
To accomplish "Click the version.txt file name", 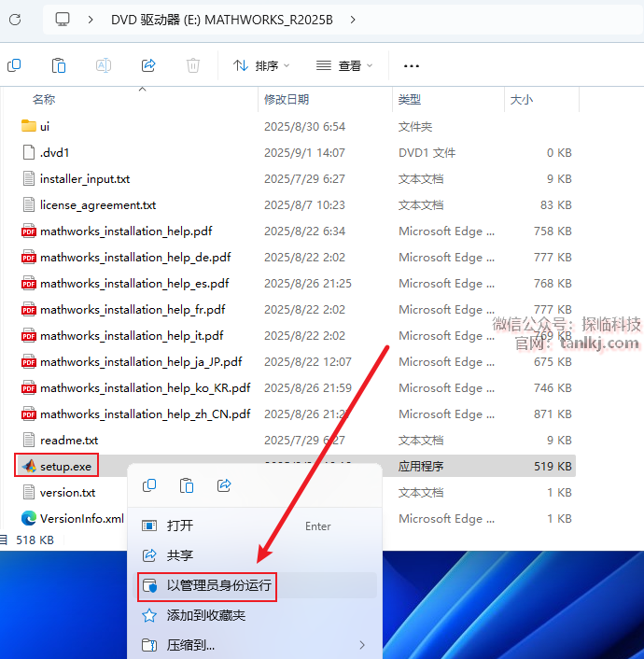I will pos(68,493).
